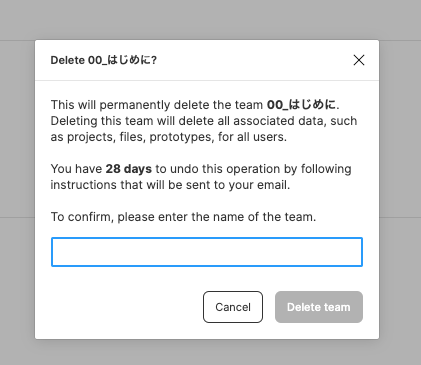421x365 pixels.
Task: Select the white outlined Cancel button
Action: [x=233, y=307]
